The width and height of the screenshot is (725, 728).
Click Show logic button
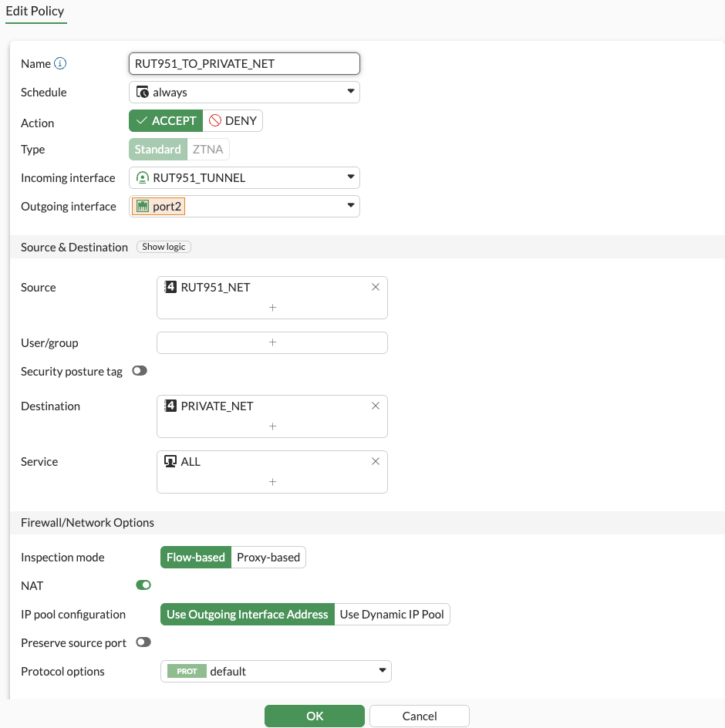[x=164, y=247]
